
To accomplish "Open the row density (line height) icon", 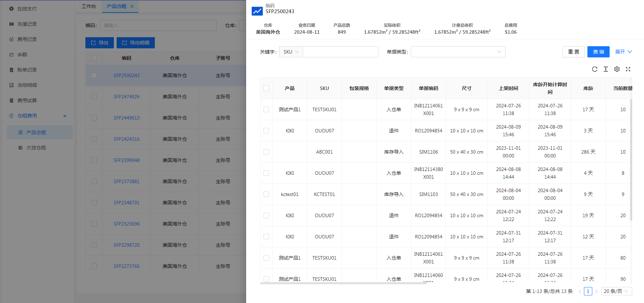I will [x=606, y=69].
